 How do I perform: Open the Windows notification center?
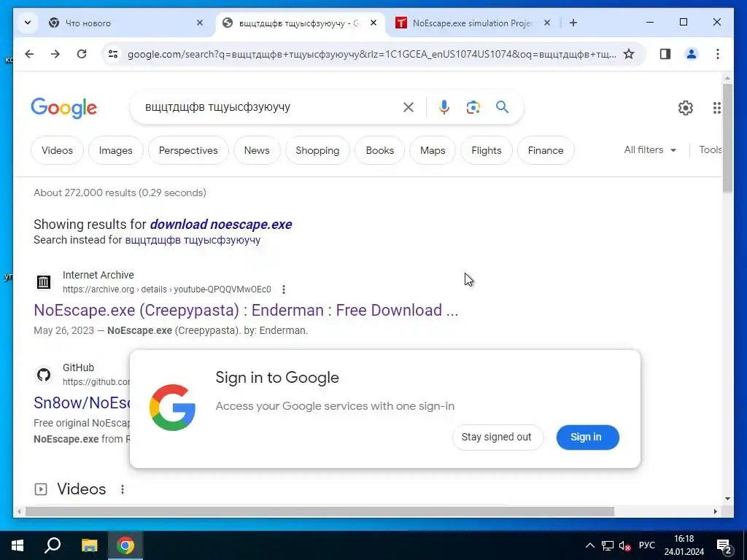[724, 545]
